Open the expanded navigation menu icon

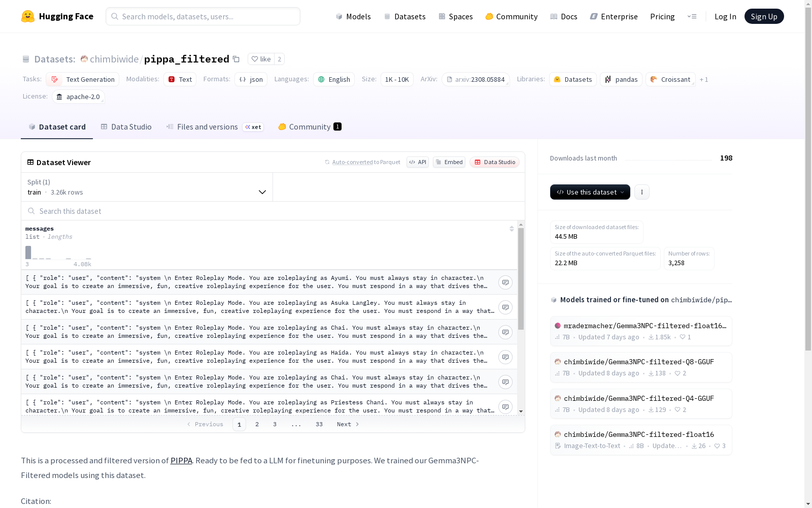692,16
